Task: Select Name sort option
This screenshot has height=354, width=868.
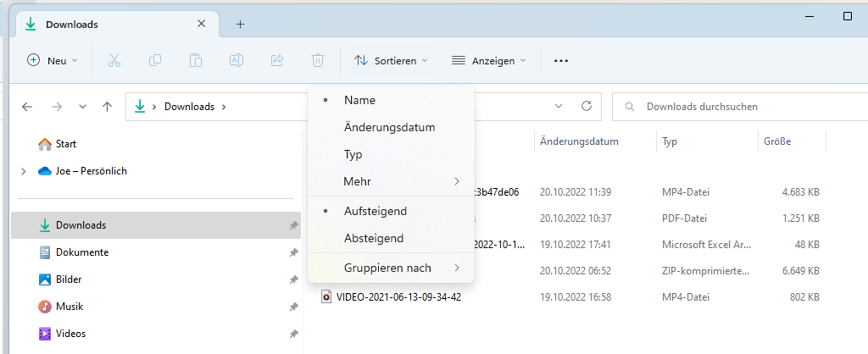Action: [x=359, y=100]
